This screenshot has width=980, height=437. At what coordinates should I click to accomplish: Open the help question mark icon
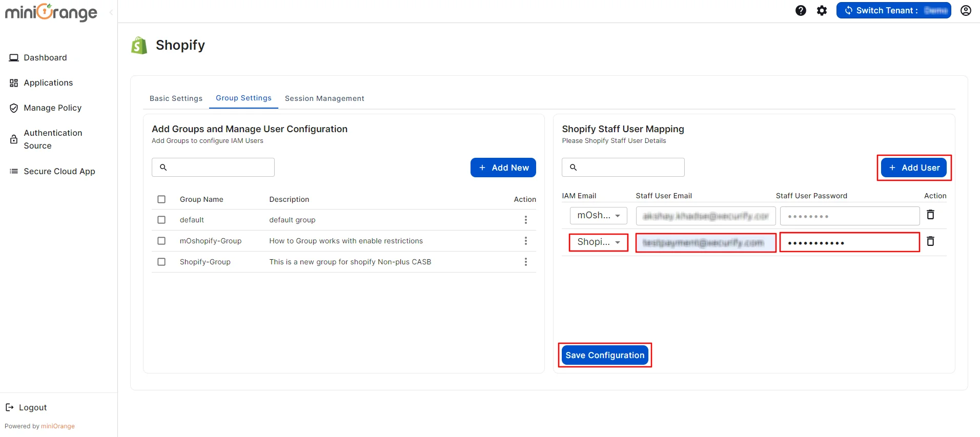[x=801, y=10]
